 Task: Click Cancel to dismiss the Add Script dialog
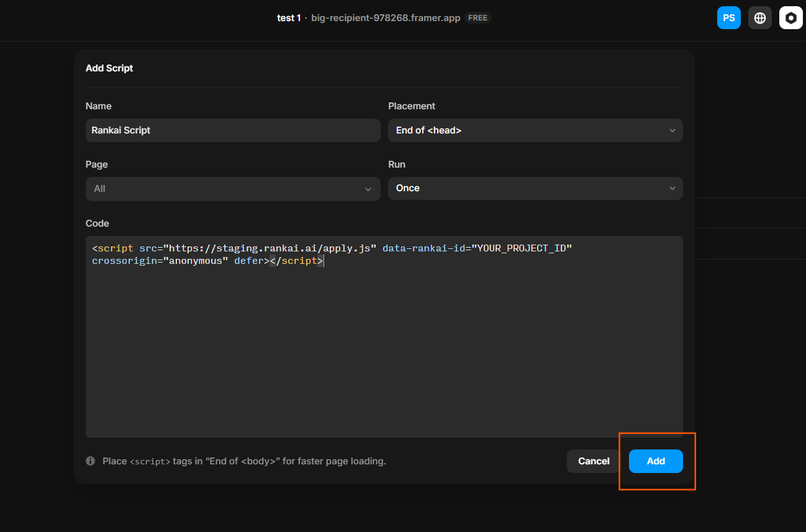click(593, 461)
